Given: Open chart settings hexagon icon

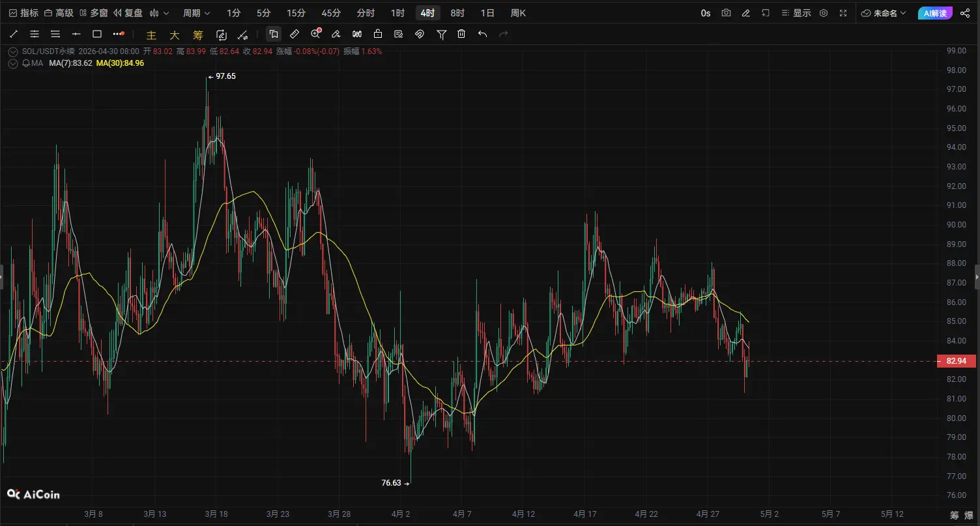Looking at the screenshot, I should pyautogui.click(x=824, y=13).
